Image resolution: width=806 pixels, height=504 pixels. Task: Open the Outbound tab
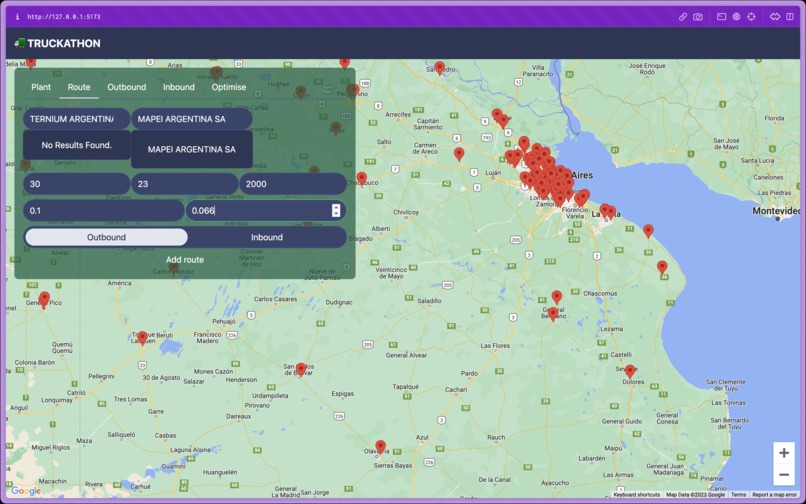pos(126,87)
